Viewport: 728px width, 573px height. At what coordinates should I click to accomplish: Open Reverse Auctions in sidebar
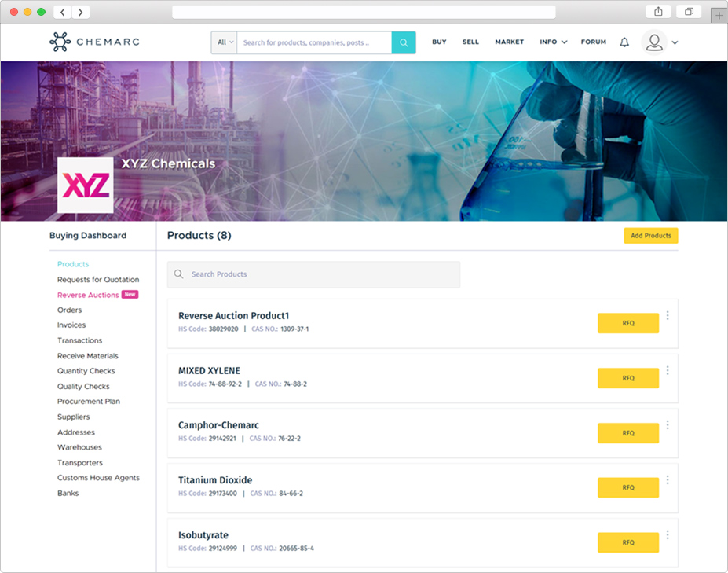point(88,295)
